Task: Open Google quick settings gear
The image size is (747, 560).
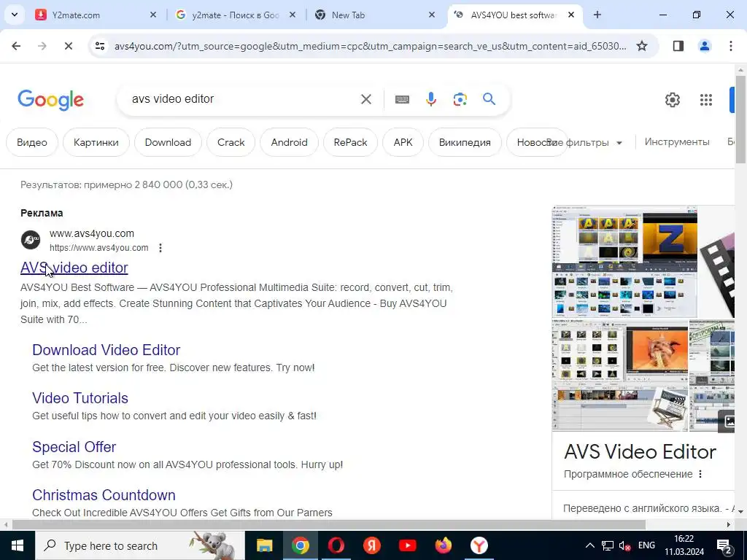Action: click(672, 100)
